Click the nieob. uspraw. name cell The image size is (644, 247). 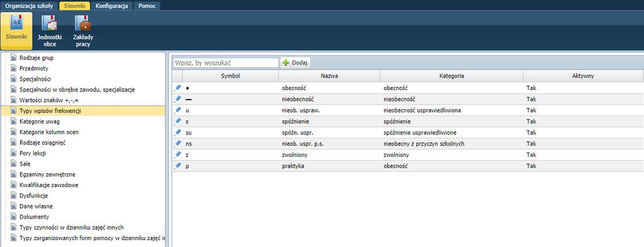point(330,110)
